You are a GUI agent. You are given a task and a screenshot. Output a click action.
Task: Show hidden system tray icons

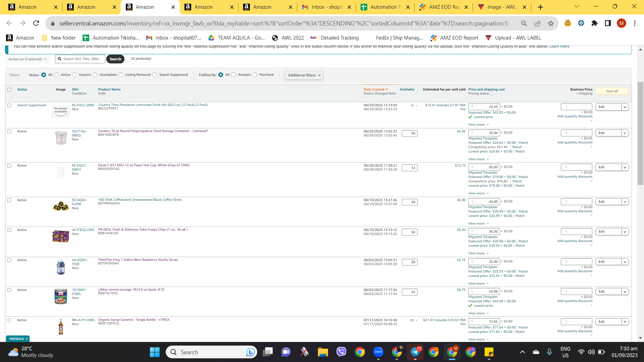click(523, 352)
